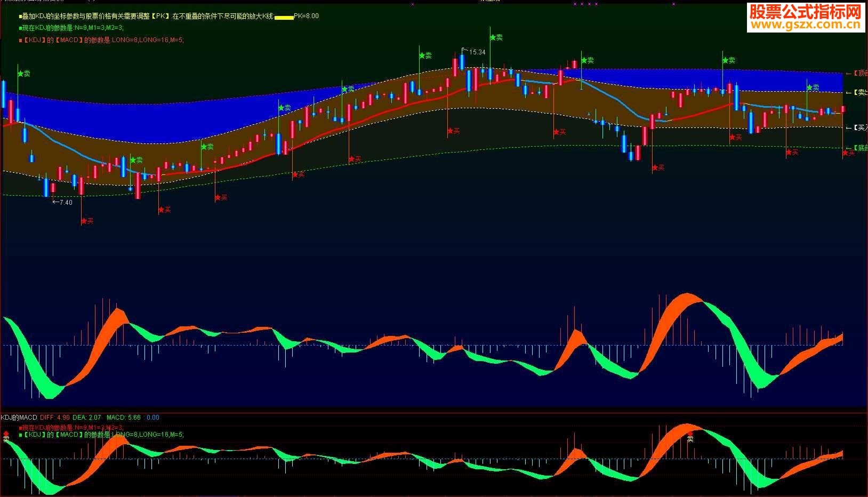
Task: Click the DIFF: 4.90 readout
Action: point(55,418)
